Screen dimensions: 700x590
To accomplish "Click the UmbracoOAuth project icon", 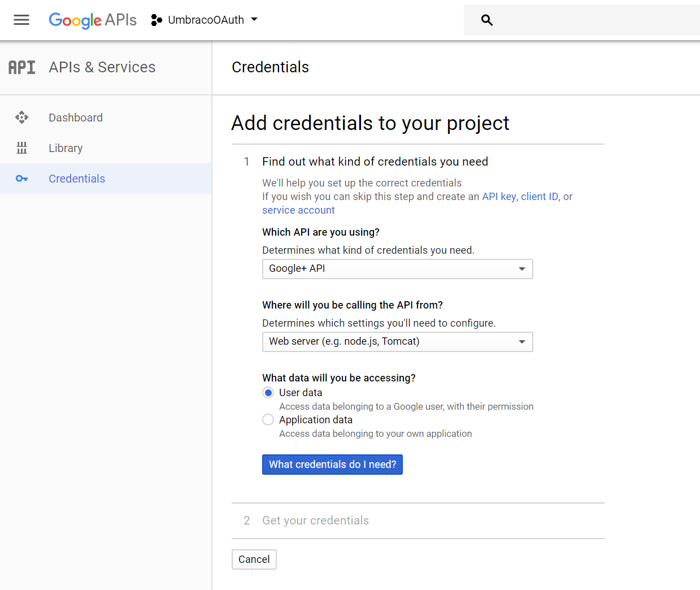I will tap(156, 20).
